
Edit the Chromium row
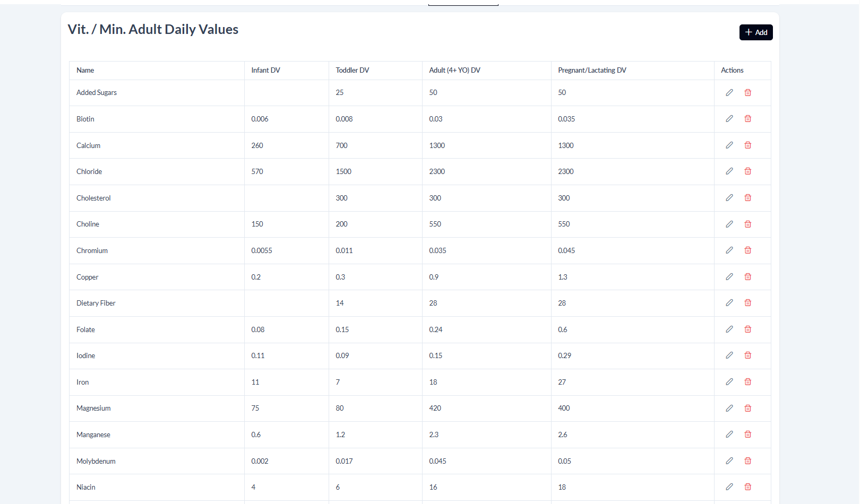(729, 250)
